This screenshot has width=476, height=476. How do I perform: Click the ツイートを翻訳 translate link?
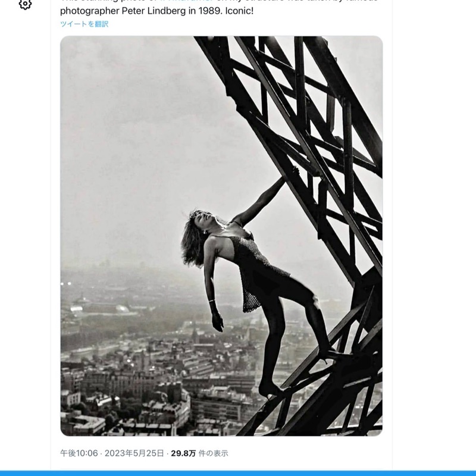(84, 24)
